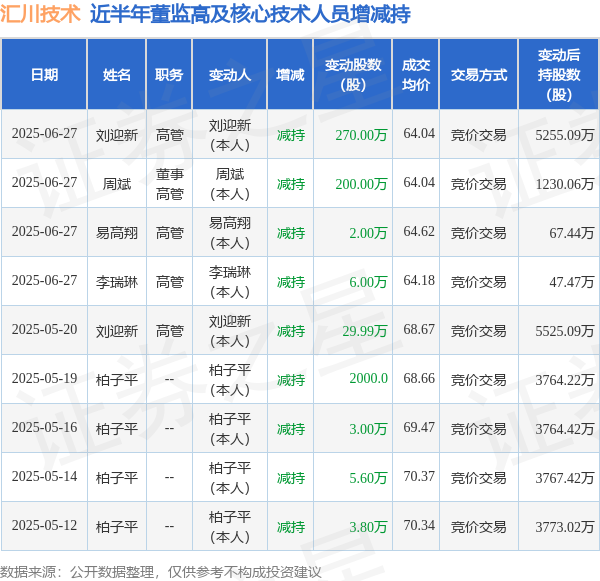Click 周斌 in the name column
The height and width of the screenshot is (581, 600).
(117, 184)
